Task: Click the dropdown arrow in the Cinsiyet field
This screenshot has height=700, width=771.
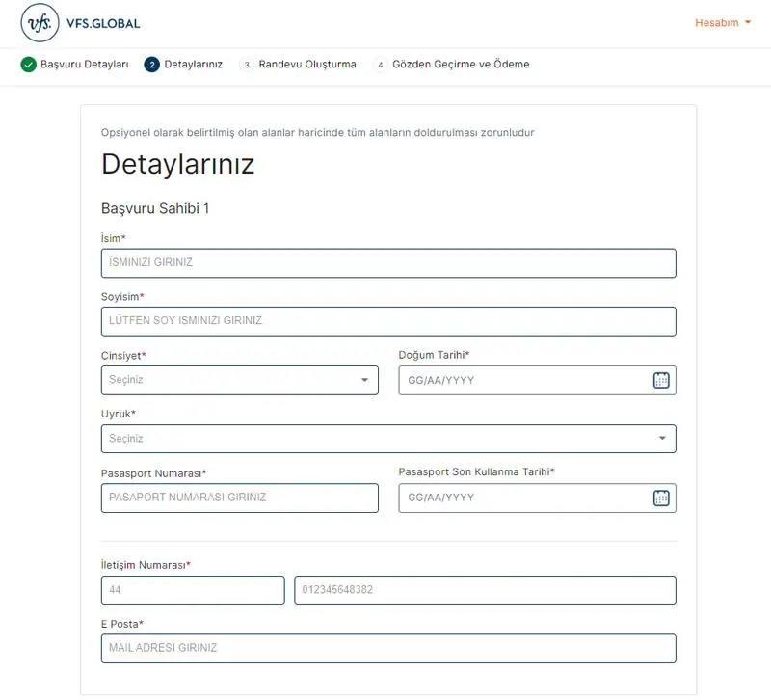Action: click(366, 380)
